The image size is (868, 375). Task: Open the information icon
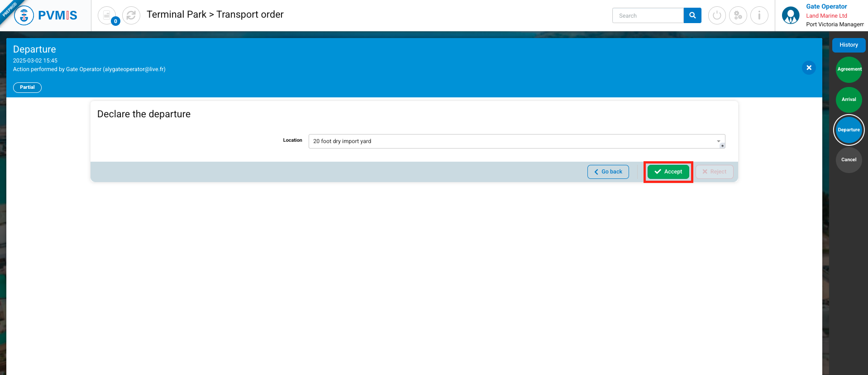pos(759,15)
